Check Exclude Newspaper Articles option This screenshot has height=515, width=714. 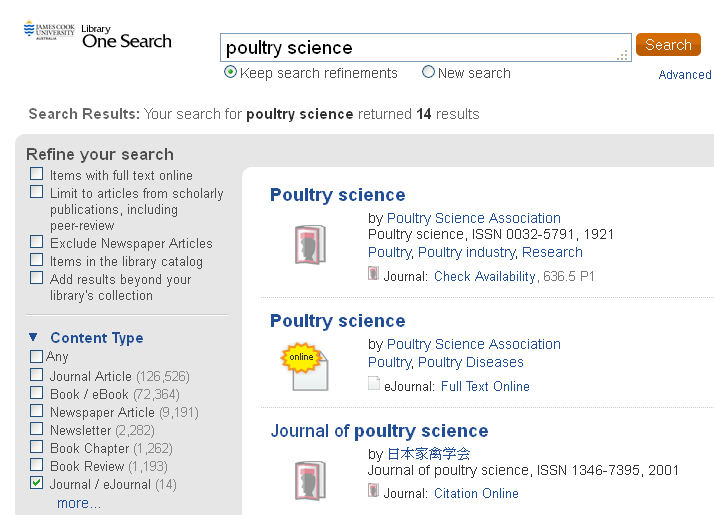(36, 241)
